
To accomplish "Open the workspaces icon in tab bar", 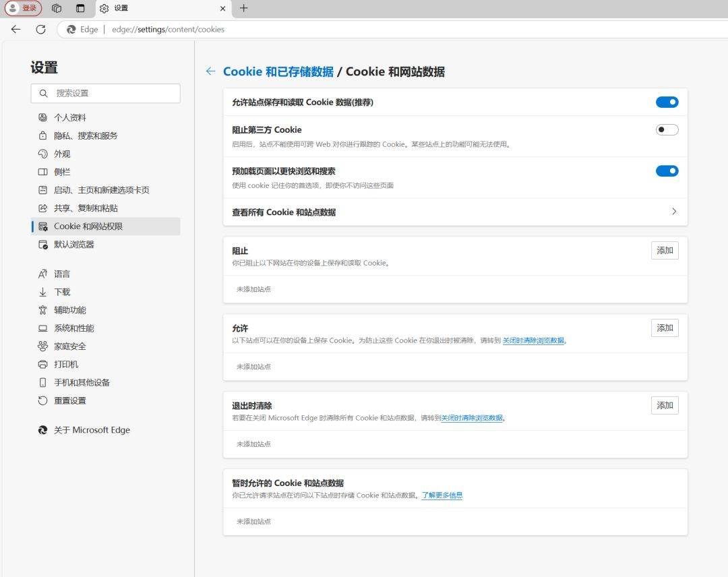I will [x=57, y=8].
